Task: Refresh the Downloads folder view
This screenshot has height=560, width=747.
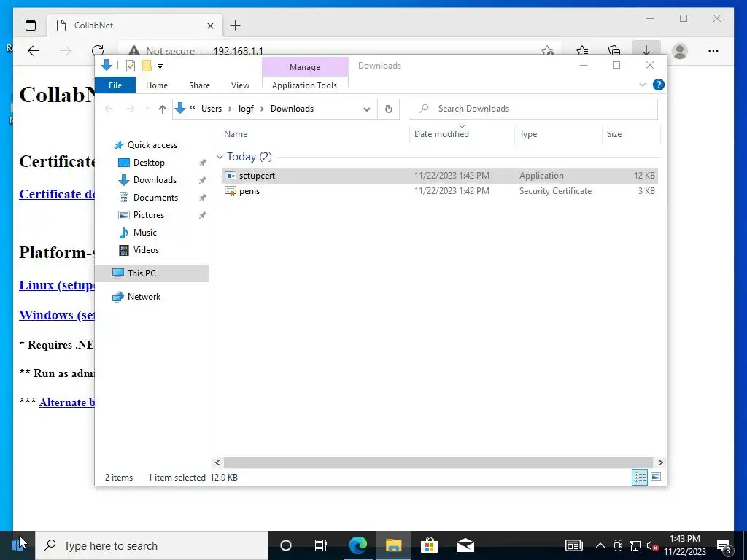Action: point(389,109)
